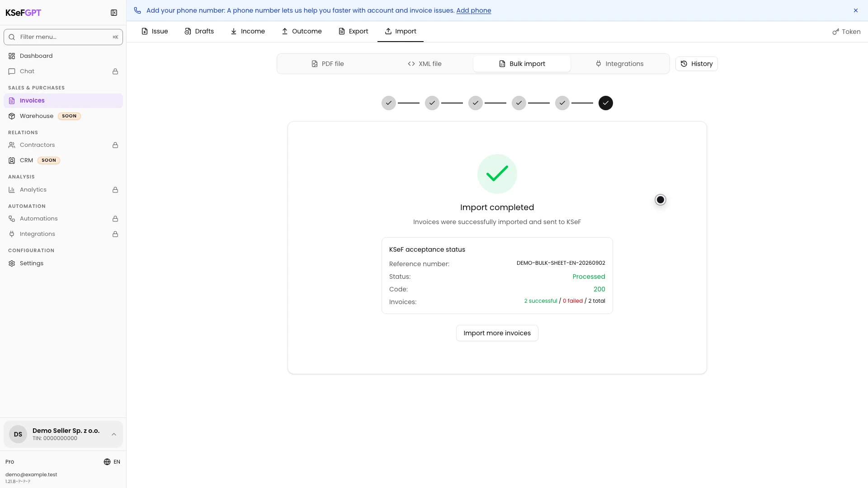Open Analytics in the sidebar
868x488 pixels.
coord(63,190)
